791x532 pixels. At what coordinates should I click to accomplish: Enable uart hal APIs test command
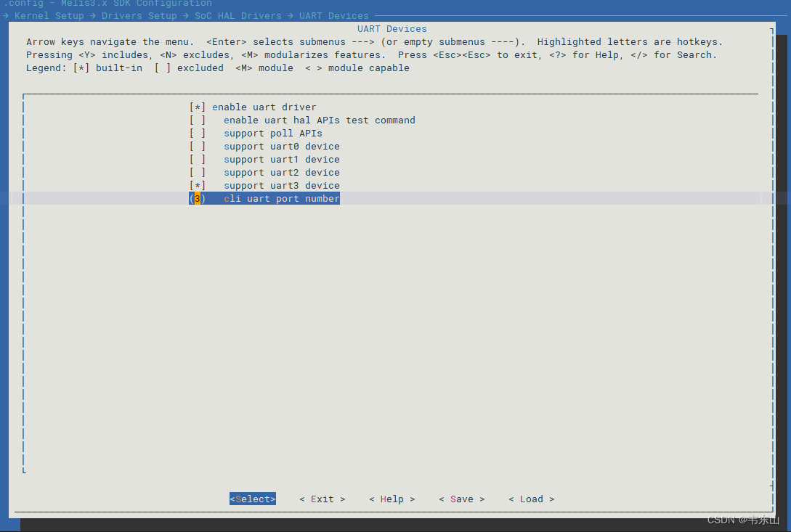[x=198, y=120]
